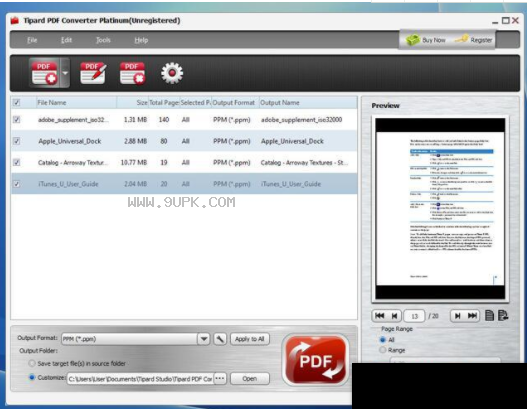The image size is (527, 409).
Task: Click the 10.77 MB size cell
Action: [134, 163]
